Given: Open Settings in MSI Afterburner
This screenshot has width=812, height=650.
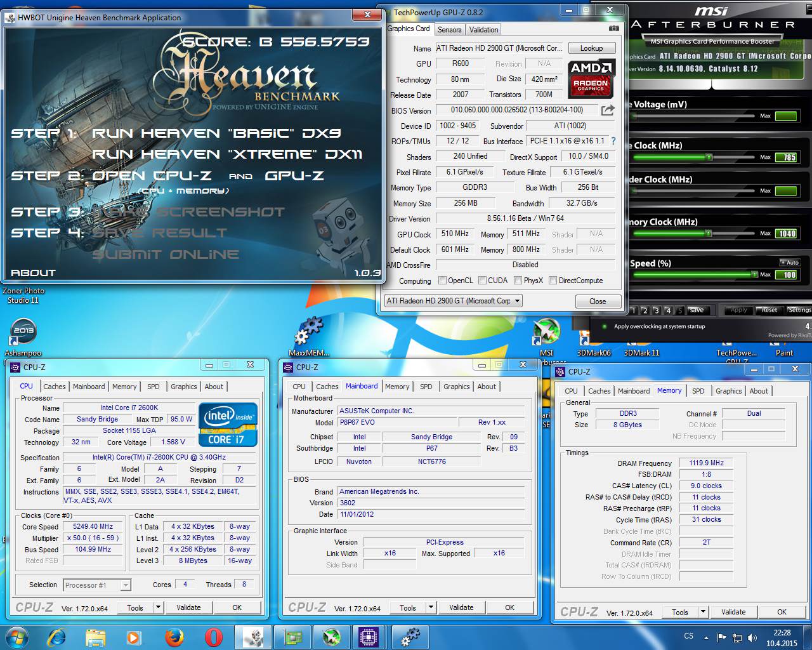Looking at the screenshot, I should (799, 310).
